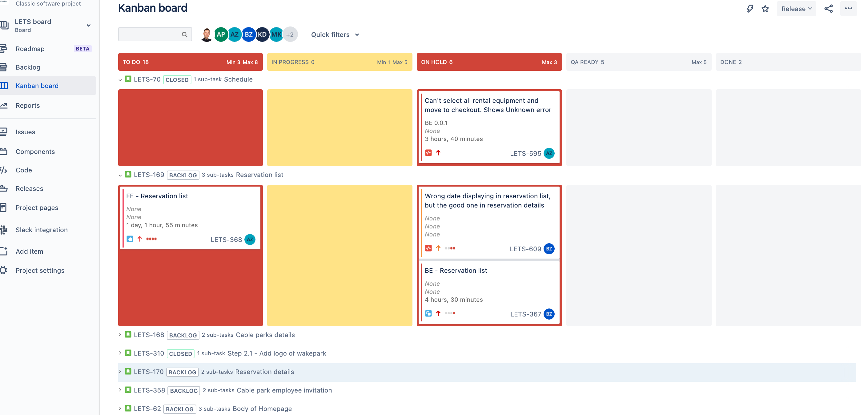868x415 pixels.
Task: Open the share board icon
Action: tap(829, 9)
